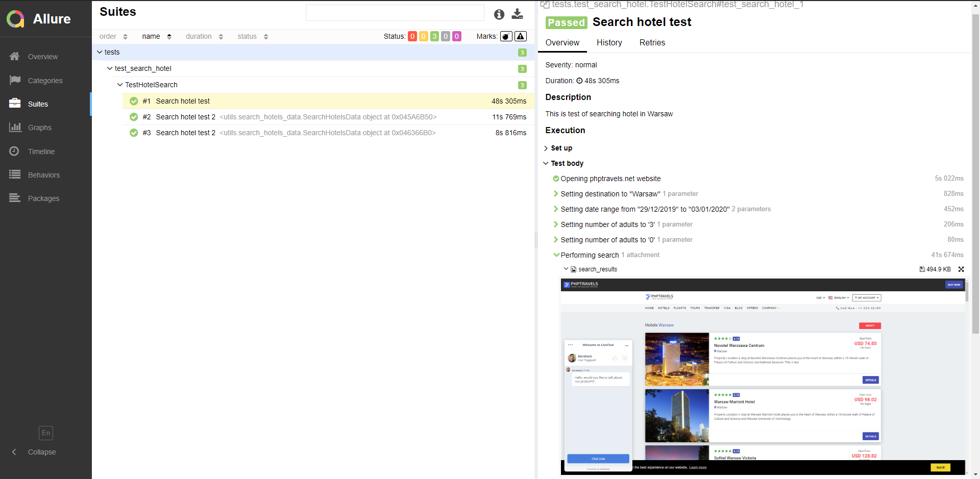Expand search_results attachment to fullscreen
Screen dimensions: 980x479
tap(961, 269)
